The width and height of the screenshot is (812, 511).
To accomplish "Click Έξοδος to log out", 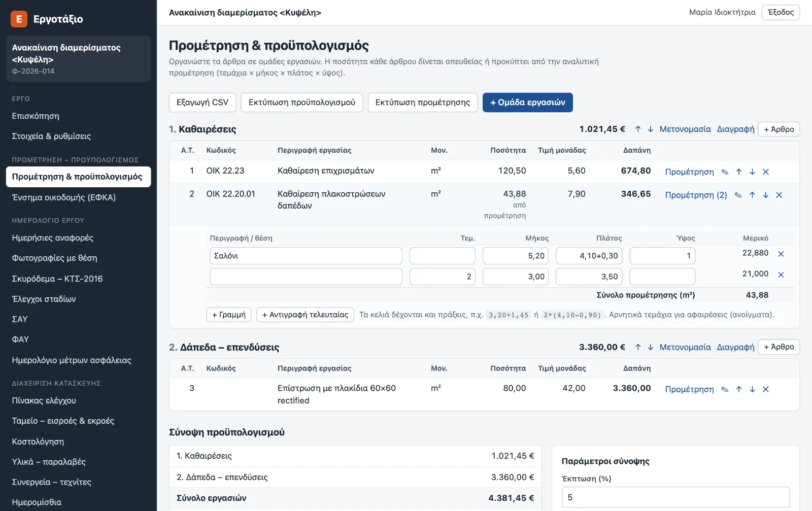I will click(x=781, y=12).
